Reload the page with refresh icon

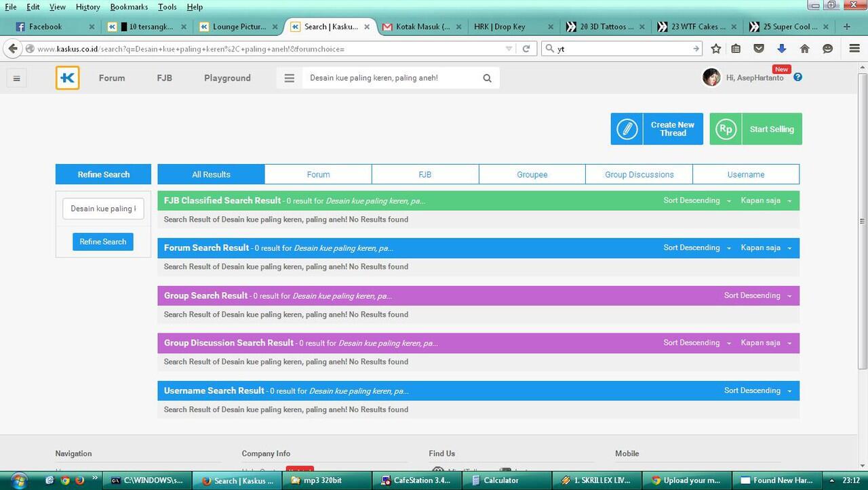tap(526, 49)
